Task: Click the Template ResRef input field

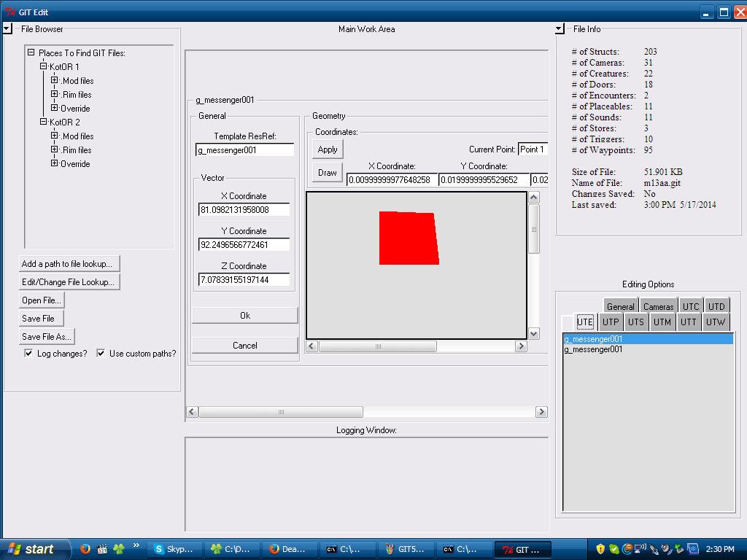Action: pyautogui.click(x=245, y=150)
